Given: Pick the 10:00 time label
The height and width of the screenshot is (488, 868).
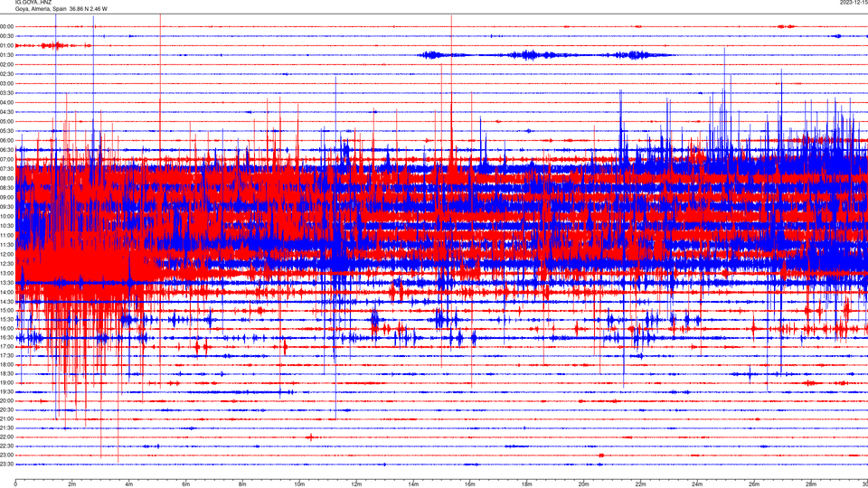Looking at the screenshot, I should pos(7,216).
